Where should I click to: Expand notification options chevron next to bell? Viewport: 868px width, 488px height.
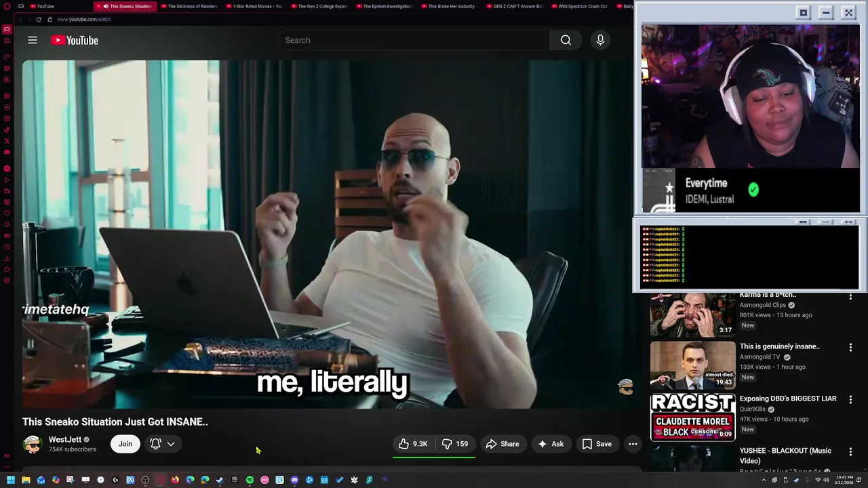click(171, 444)
